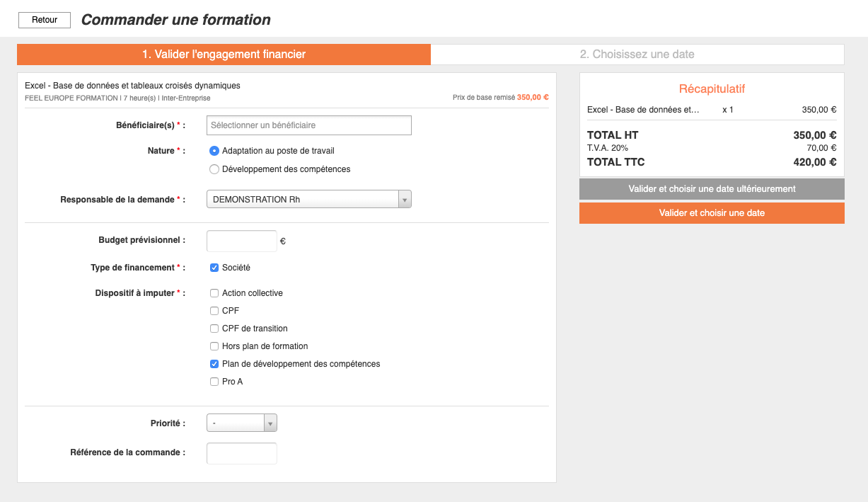Select 'Développement des compétences' radio option
The image size is (868, 502).
click(x=214, y=169)
